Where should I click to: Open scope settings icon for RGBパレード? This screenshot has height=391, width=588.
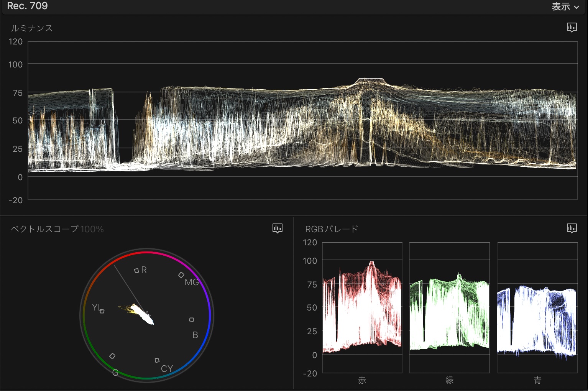click(572, 228)
